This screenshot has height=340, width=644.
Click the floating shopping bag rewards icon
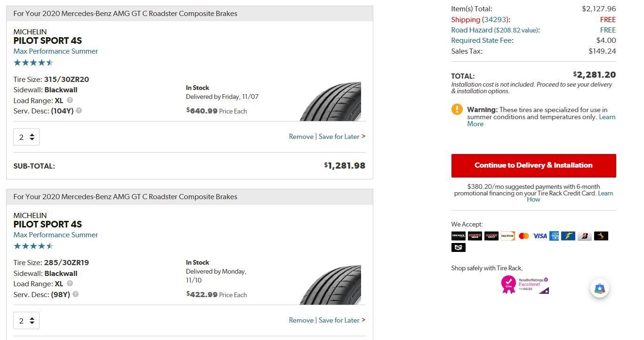(x=599, y=289)
